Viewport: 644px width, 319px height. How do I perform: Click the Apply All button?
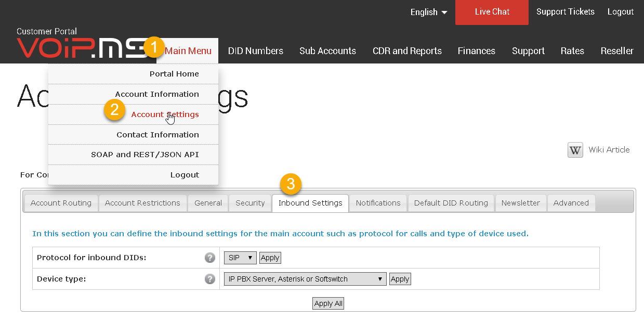(328, 303)
